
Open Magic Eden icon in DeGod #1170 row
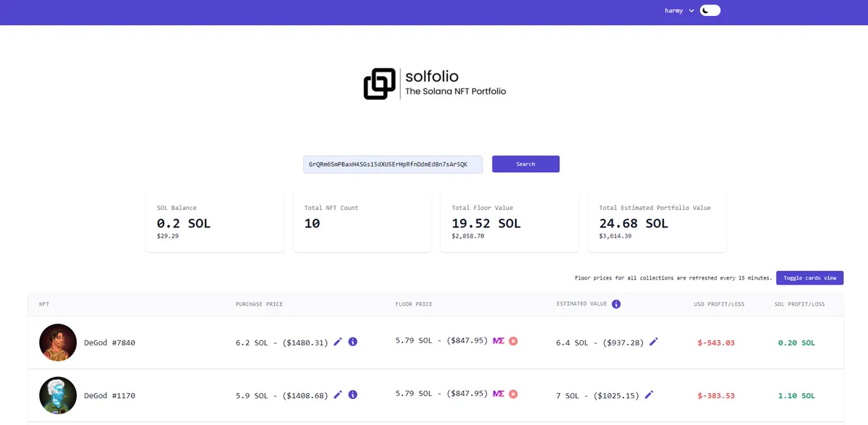click(498, 393)
